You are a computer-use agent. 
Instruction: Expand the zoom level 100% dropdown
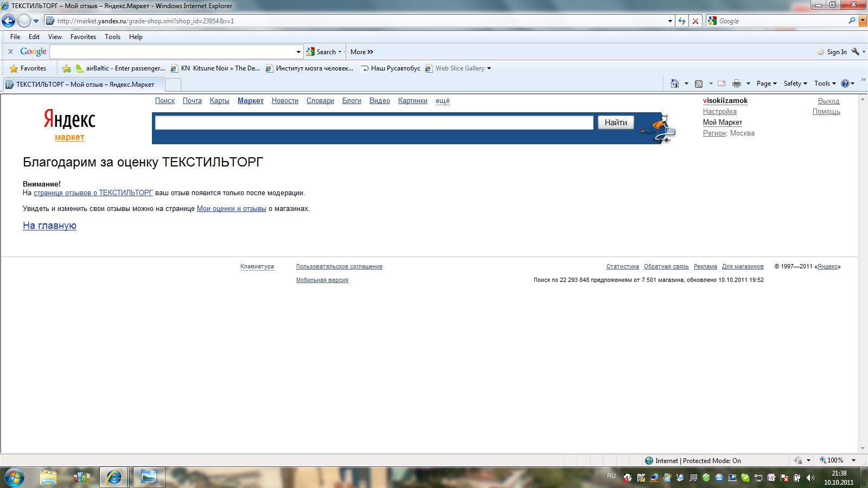tap(853, 460)
